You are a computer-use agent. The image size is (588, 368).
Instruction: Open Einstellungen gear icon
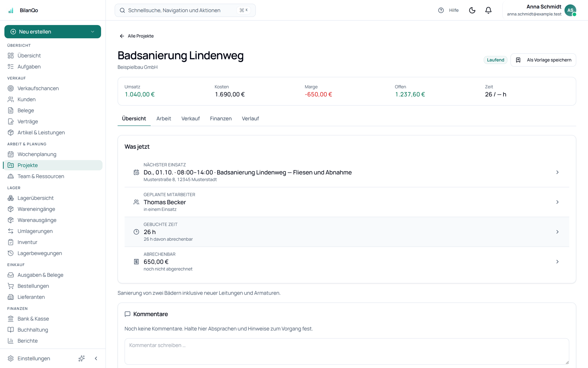click(11, 358)
